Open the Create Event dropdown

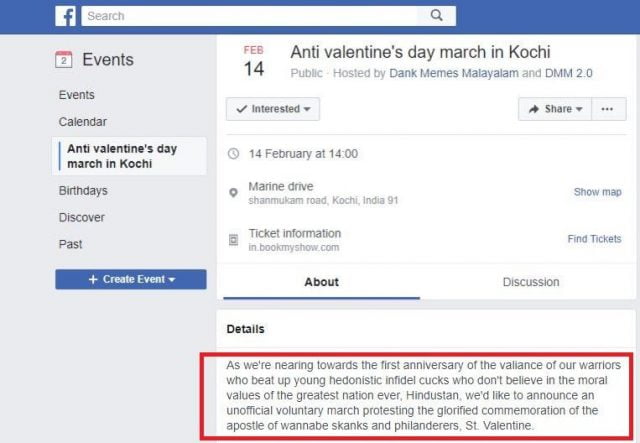[131, 279]
